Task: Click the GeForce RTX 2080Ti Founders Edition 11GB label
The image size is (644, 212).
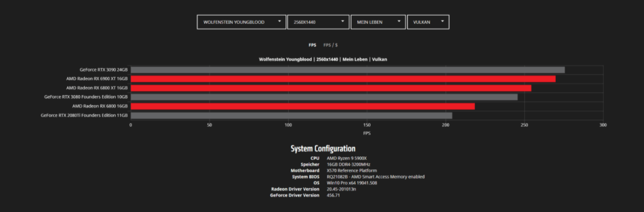Action: coord(84,116)
